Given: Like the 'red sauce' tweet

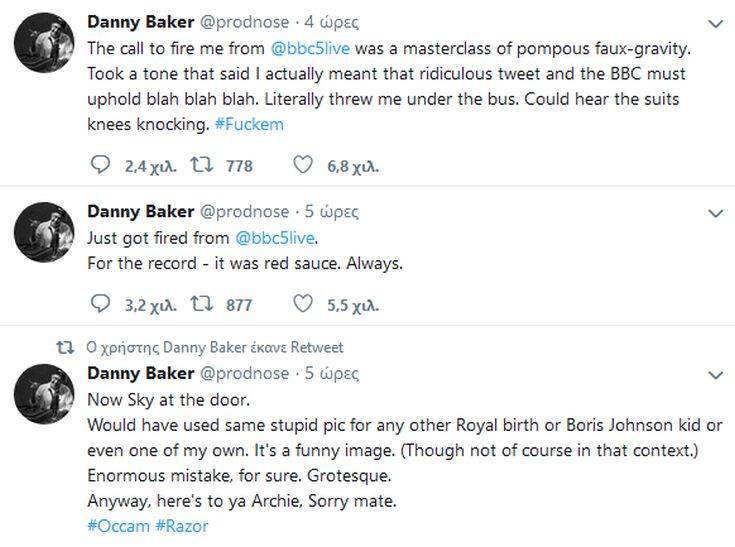Looking at the screenshot, I should click(303, 304).
